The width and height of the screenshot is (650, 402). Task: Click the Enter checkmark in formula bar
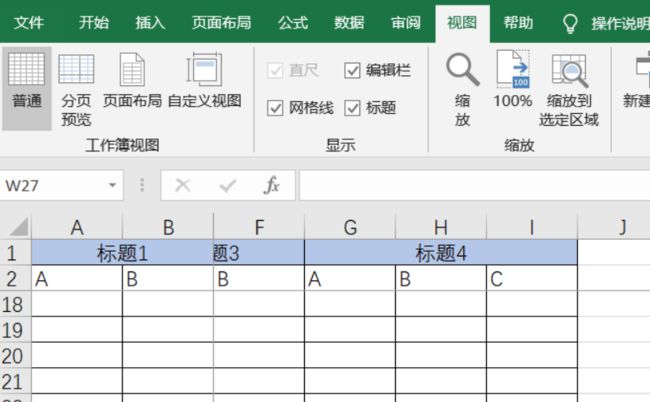[x=228, y=185]
